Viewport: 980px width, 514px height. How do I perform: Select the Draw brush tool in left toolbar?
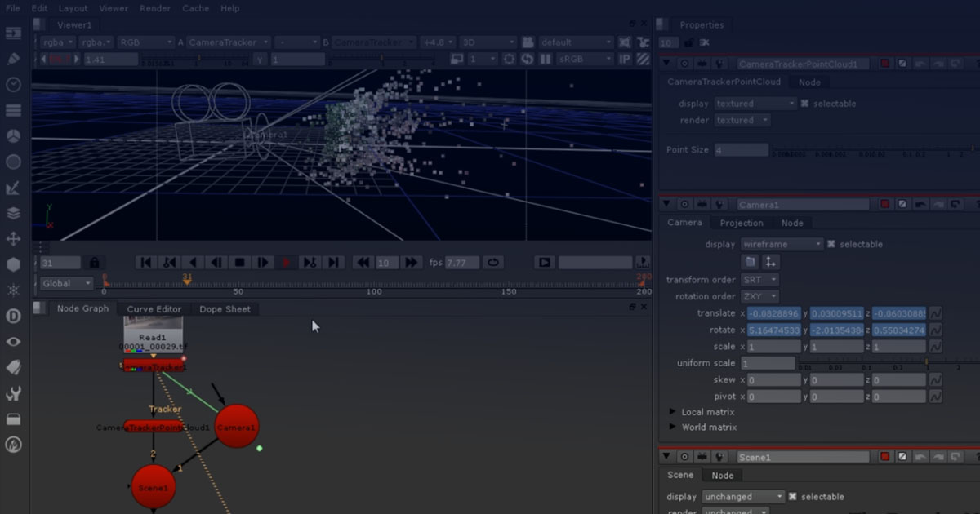[x=13, y=59]
